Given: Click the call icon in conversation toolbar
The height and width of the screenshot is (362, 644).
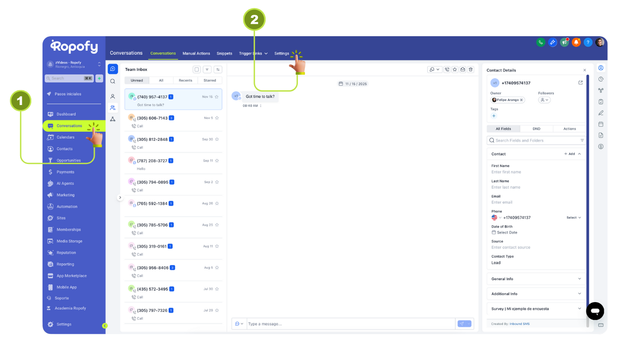Looking at the screenshot, I should 447,70.
